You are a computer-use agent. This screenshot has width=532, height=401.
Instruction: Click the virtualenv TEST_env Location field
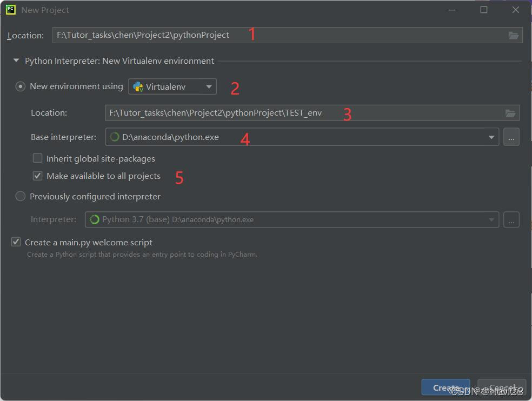pyautogui.click(x=243, y=112)
